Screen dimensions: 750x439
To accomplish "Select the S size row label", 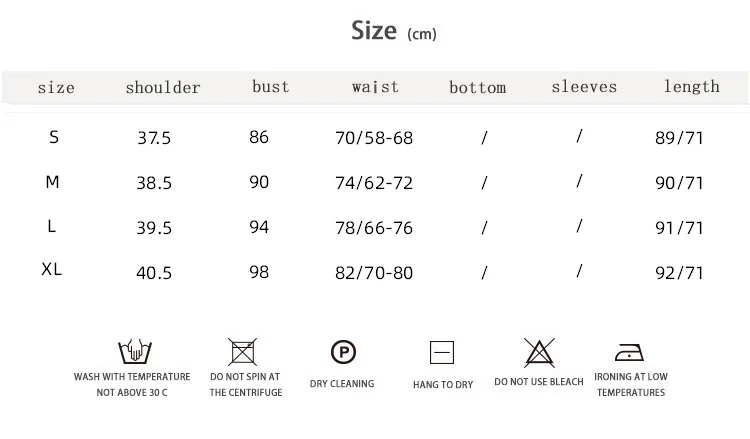I will point(54,137).
